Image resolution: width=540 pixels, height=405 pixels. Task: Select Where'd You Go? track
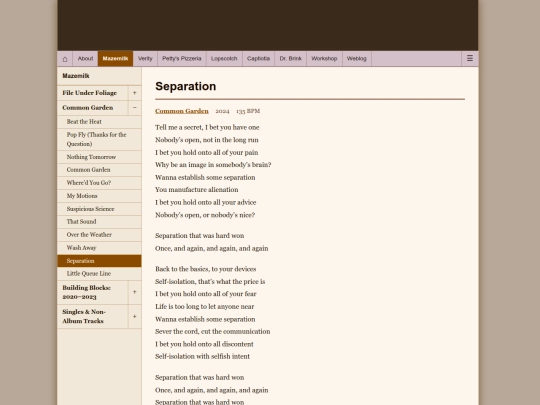point(99,183)
